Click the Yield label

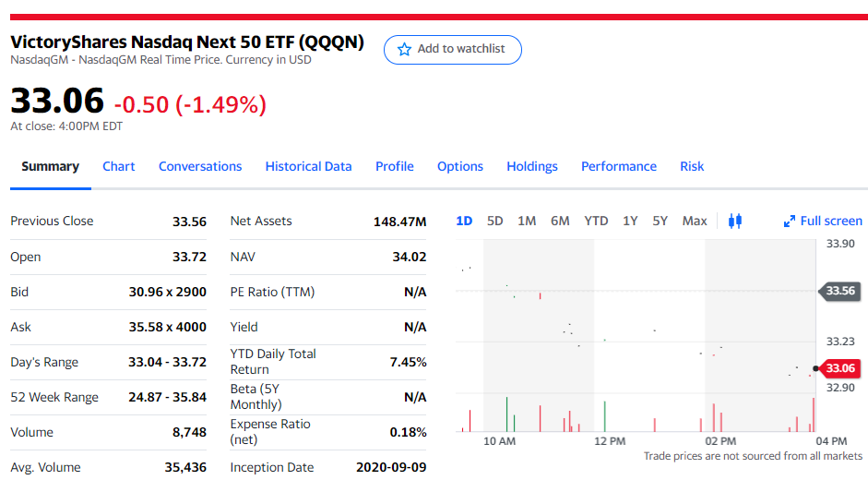244,327
